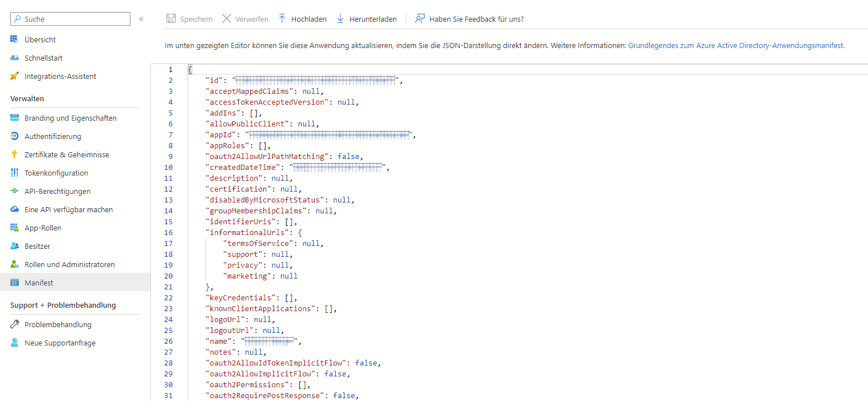Click the Zertifikate & Geheimnisse key icon
This screenshot has height=401, width=868.
click(15, 154)
